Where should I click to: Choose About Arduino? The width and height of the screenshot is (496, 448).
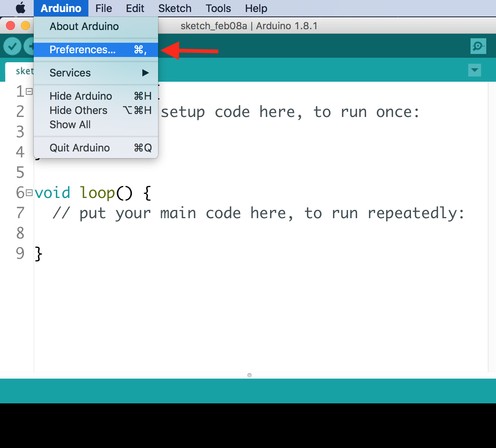click(x=96, y=26)
